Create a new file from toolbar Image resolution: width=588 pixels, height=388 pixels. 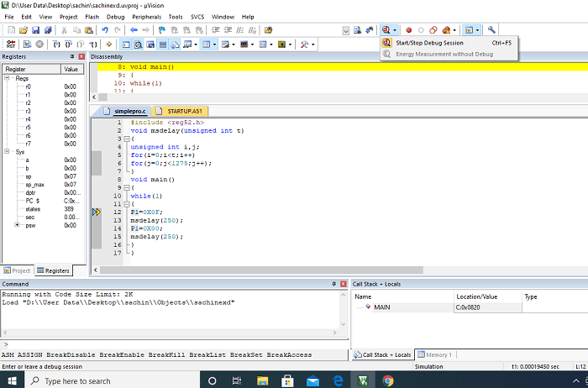(12, 30)
